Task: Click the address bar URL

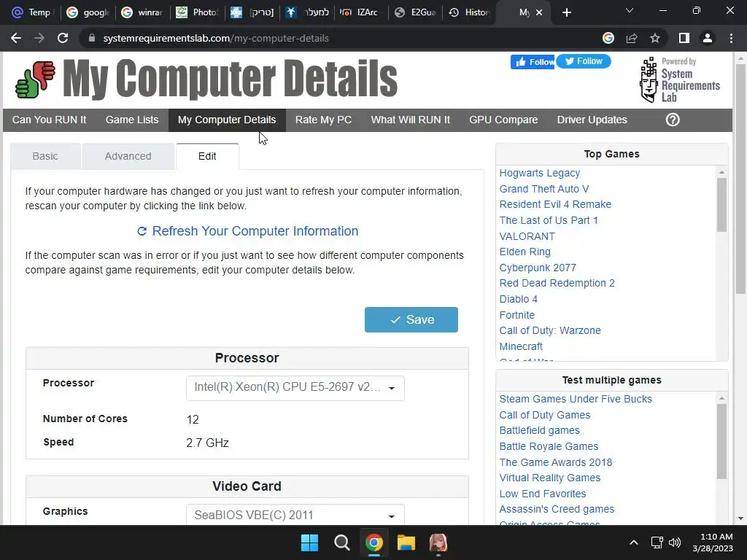Action: click(x=216, y=38)
